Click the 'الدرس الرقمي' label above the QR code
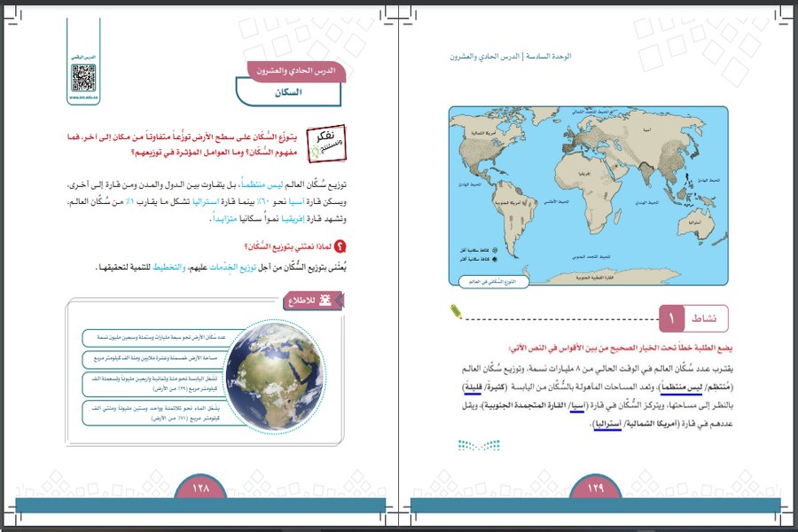The height and width of the screenshot is (532, 798). (x=83, y=57)
